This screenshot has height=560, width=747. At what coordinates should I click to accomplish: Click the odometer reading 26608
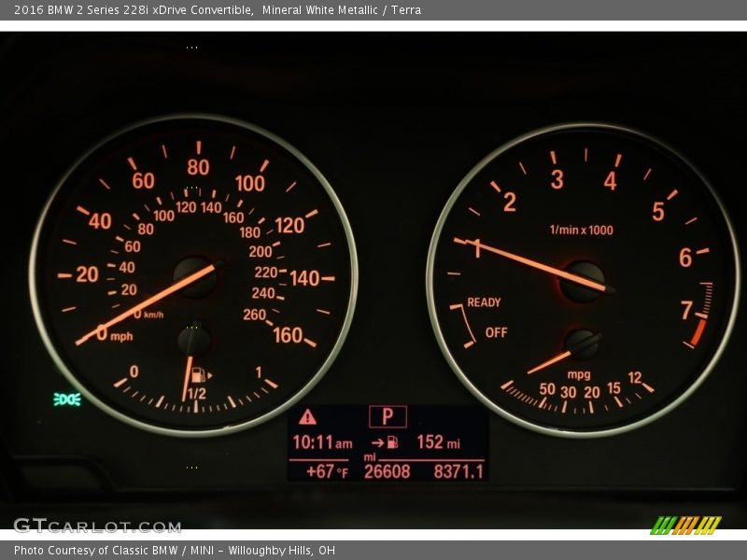click(387, 471)
